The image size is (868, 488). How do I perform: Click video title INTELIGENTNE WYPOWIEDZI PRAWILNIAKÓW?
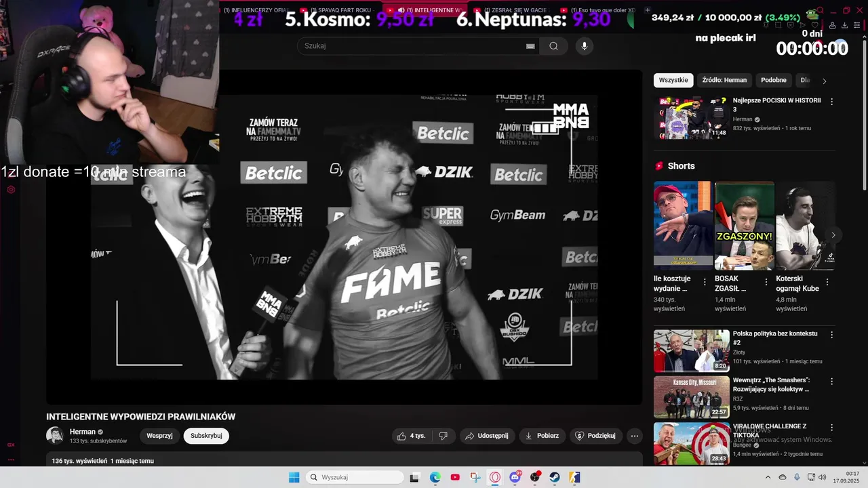click(140, 417)
